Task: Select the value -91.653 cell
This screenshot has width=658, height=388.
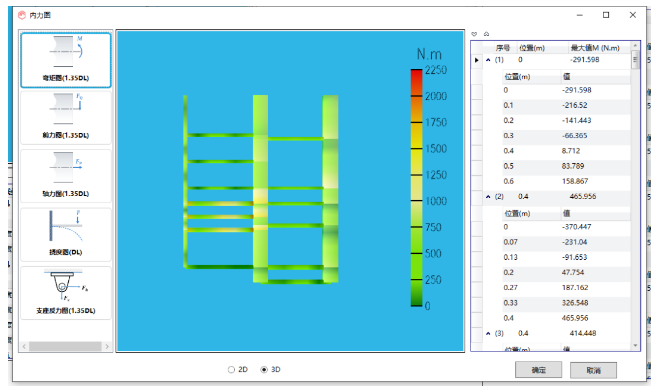Action: pyautogui.click(x=574, y=257)
